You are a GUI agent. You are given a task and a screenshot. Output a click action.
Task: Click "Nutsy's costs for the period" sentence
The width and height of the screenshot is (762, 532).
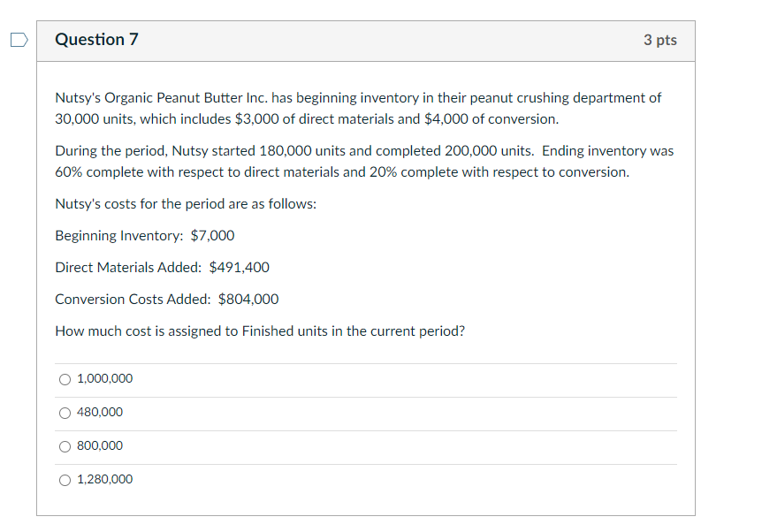(x=186, y=203)
